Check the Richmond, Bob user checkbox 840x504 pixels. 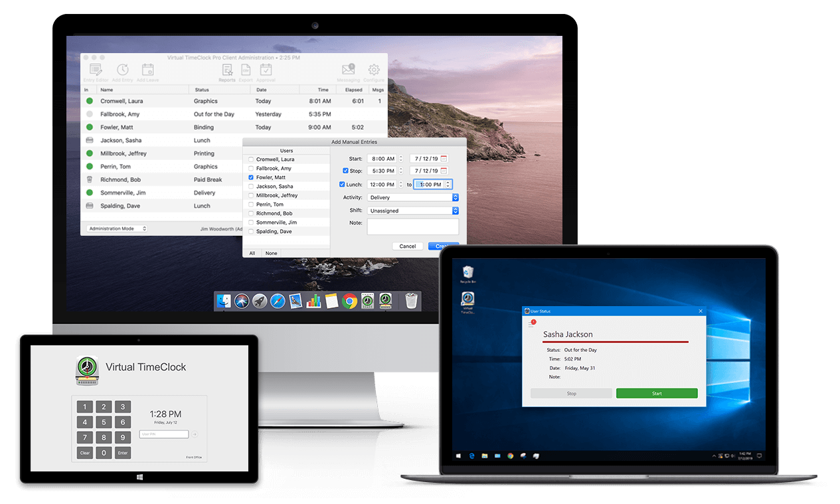250,214
